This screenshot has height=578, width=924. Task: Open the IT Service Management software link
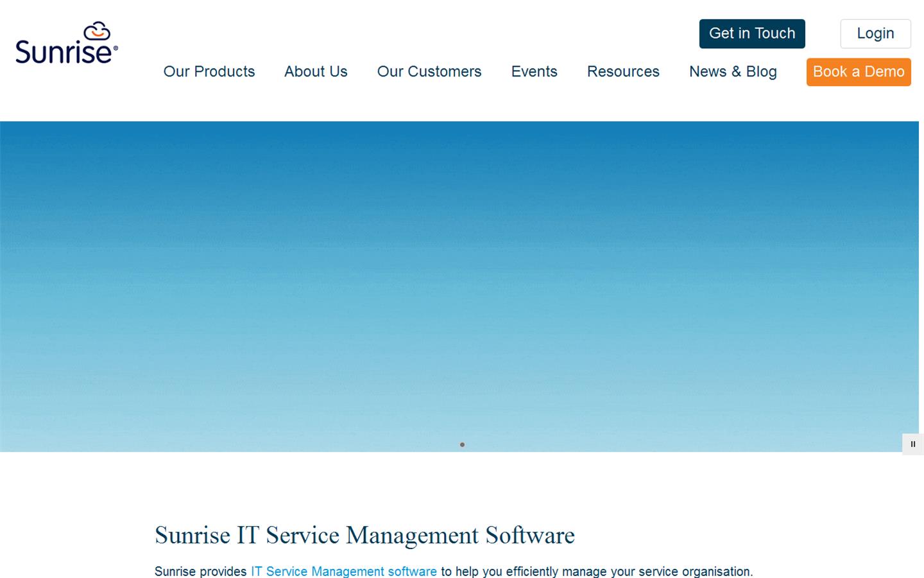(x=343, y=571)
